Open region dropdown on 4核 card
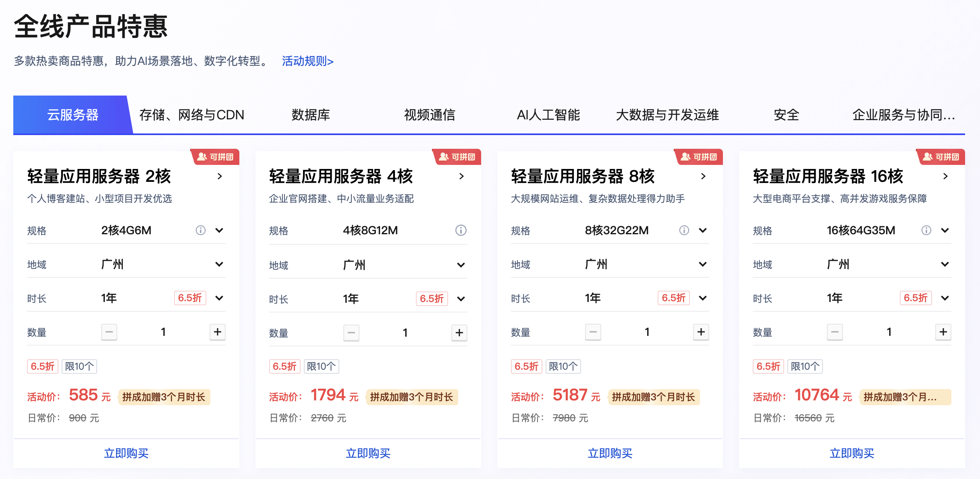 pos(461,265)
